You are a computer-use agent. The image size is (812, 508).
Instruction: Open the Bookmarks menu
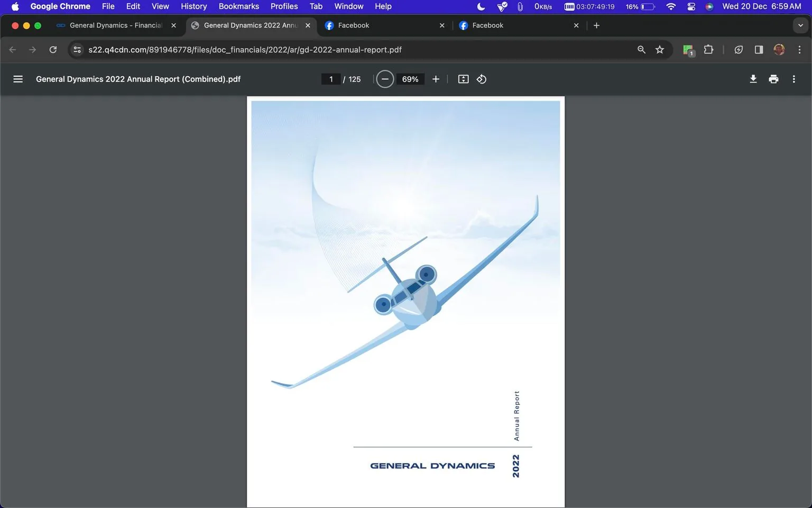(x=238, y=6)
